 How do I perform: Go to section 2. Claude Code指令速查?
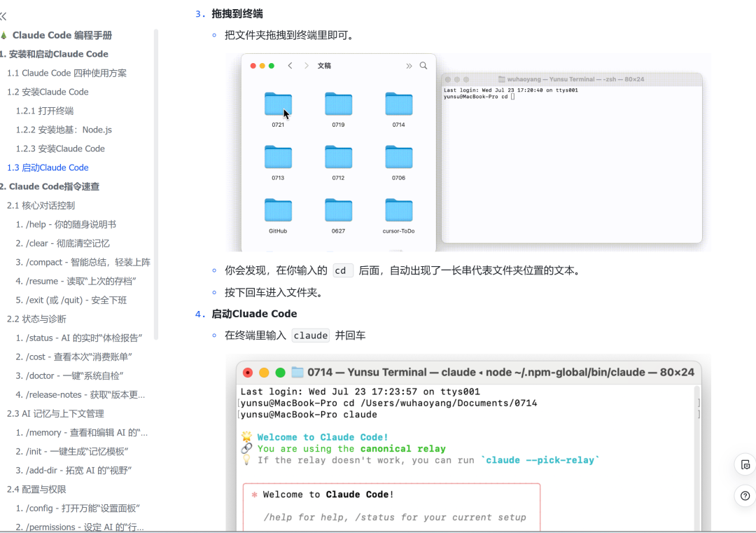[50, 187]
